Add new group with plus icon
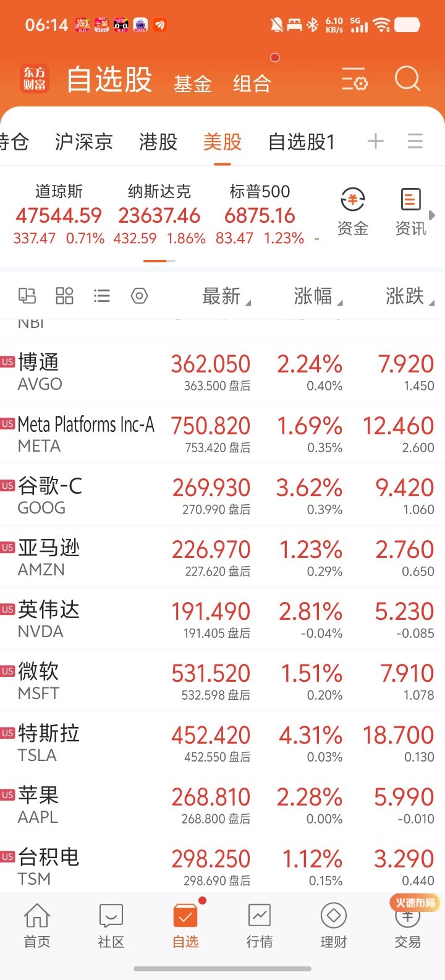The image size is (445, 980). pos(375,142)
